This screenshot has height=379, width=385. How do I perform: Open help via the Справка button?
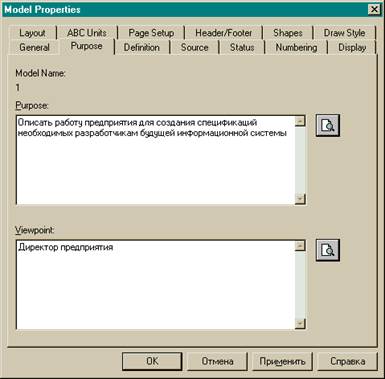pos(347,361)
